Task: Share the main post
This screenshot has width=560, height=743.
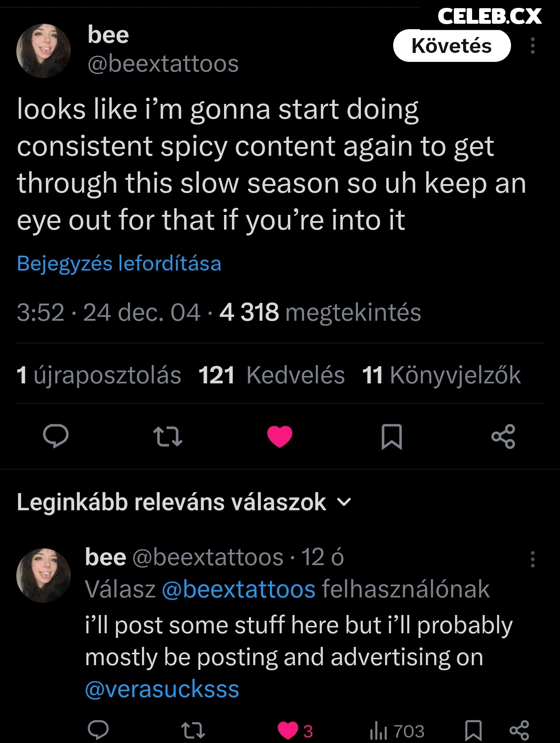Action: 503,436
